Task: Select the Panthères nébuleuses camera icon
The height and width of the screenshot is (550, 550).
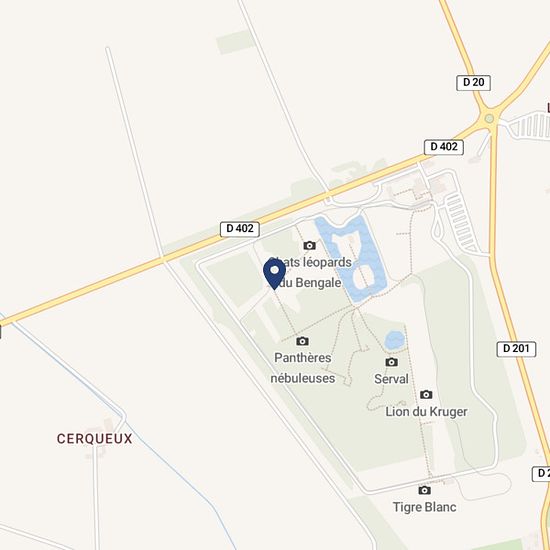Action: (x=302, y=341)
